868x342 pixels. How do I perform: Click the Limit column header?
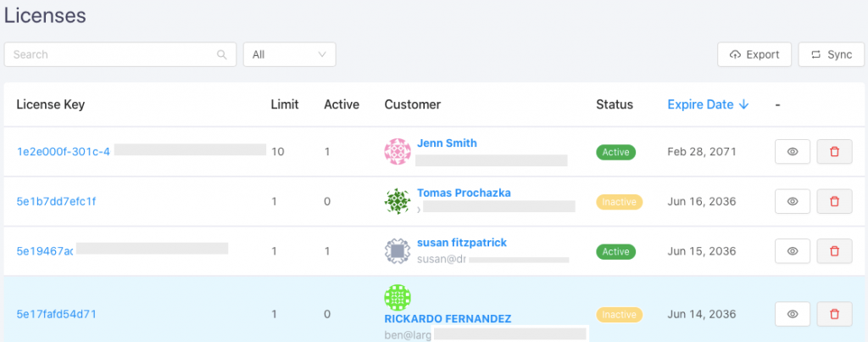(285, 104)
